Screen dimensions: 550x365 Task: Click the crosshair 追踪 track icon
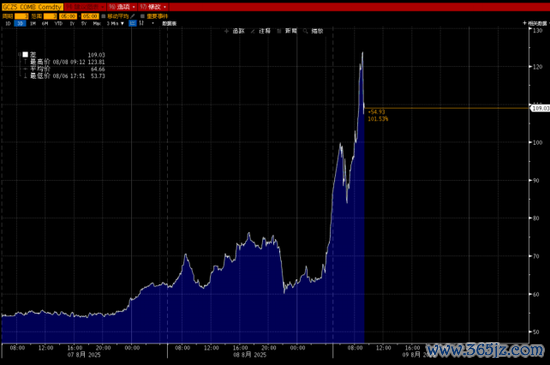(226, 31)
